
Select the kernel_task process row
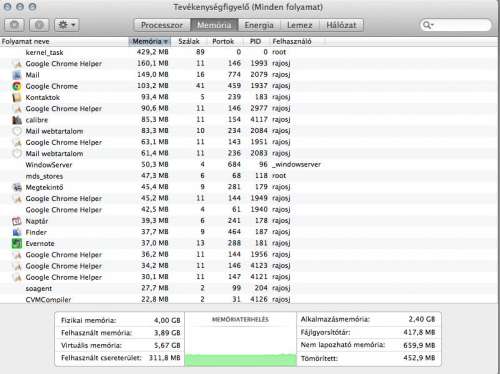click(x=250, y=52)
